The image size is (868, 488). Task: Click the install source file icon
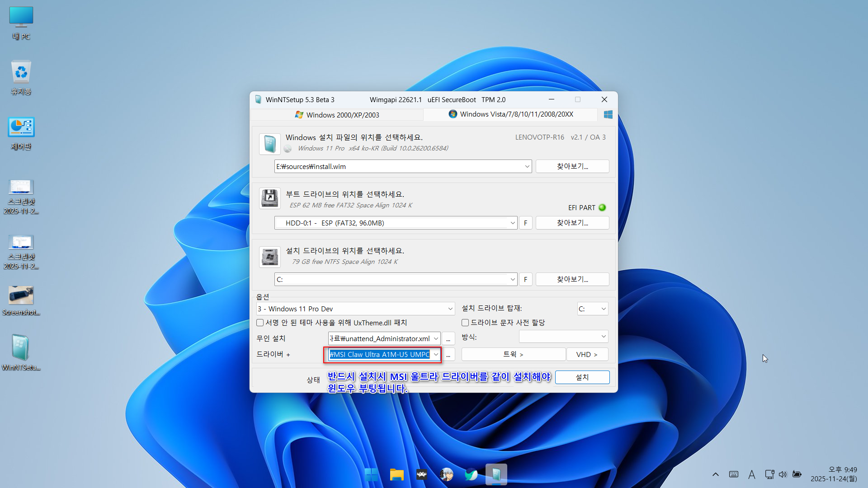point(270,144)
